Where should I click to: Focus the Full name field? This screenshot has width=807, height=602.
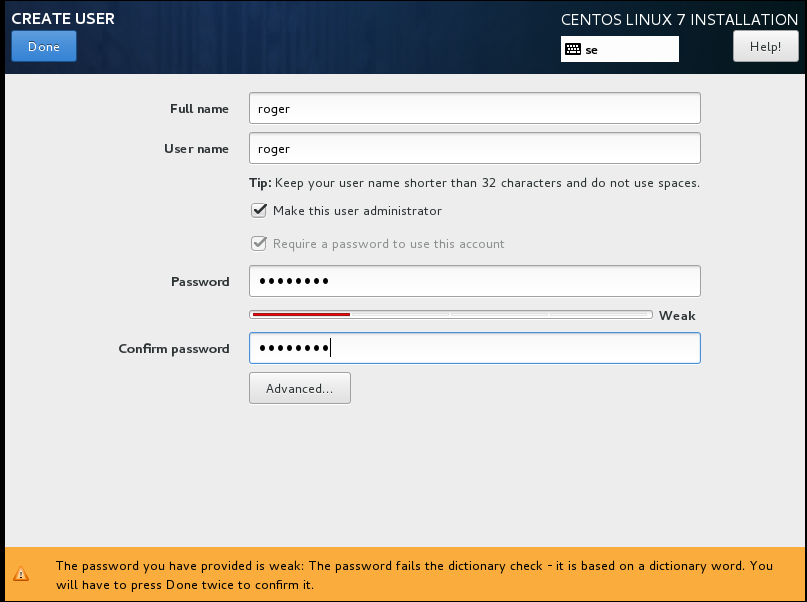(475, 109)
